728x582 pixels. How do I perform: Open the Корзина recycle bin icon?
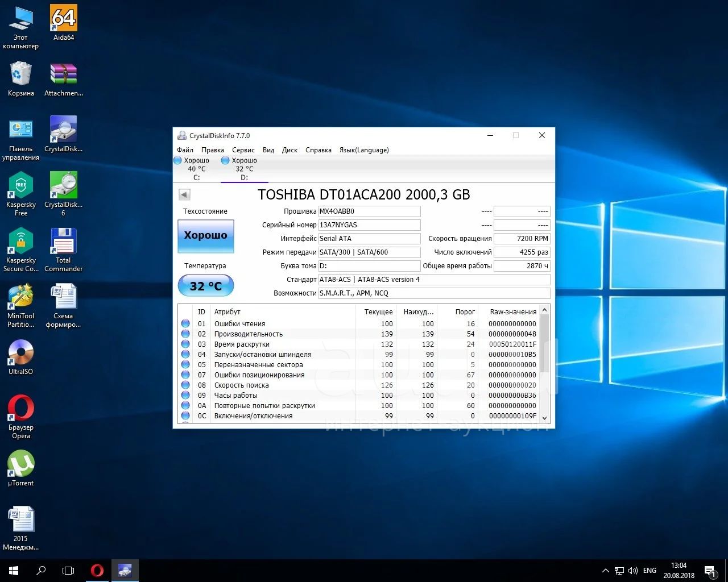[x=21, y=79]
